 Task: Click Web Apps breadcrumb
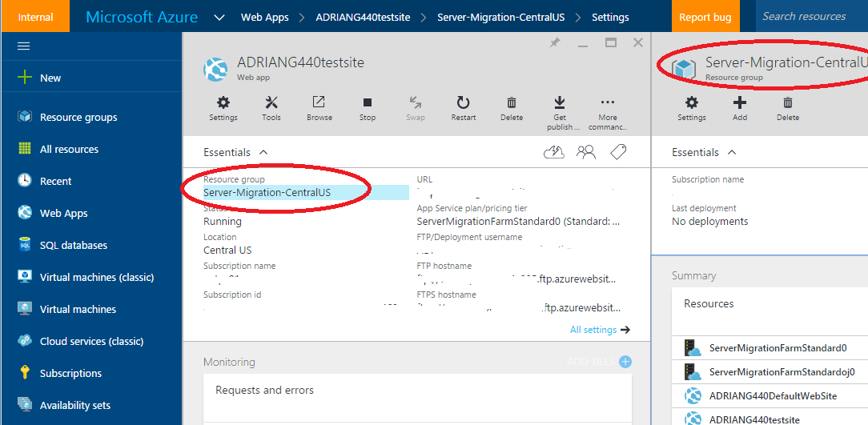click(264, 17)
